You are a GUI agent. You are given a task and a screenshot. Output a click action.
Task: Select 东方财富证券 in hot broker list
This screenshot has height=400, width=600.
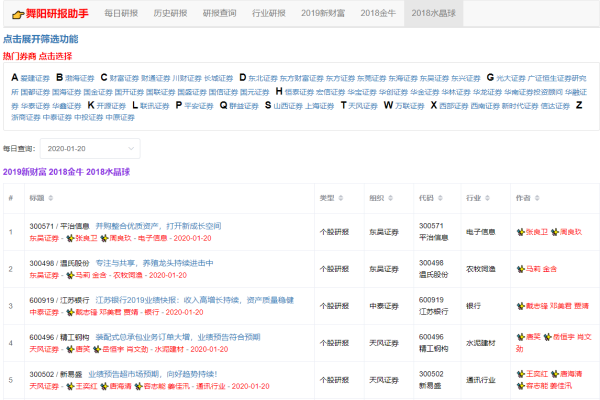click(302, 78)
